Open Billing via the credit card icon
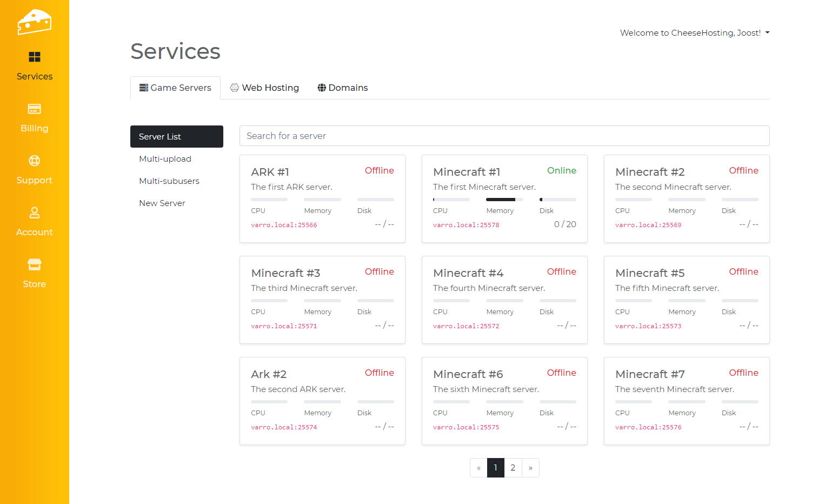Viewport: 831px width, 504px height. click(35, 109)
